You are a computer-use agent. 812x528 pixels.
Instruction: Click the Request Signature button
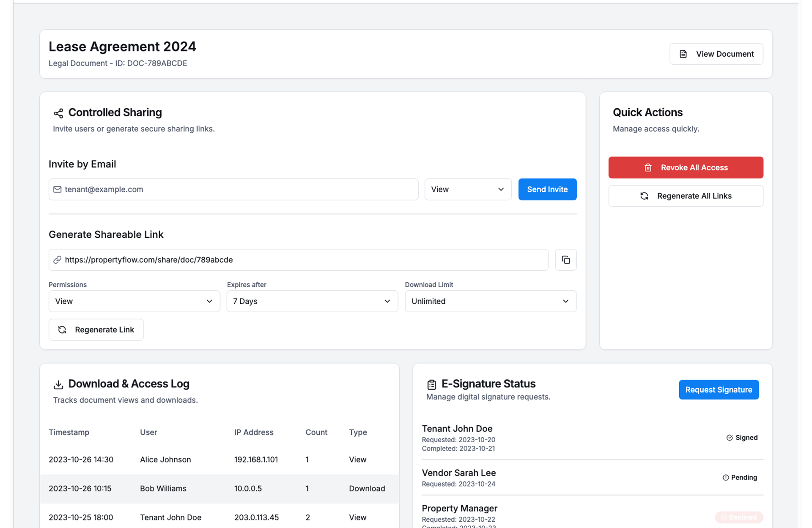(x=719, y=390)
